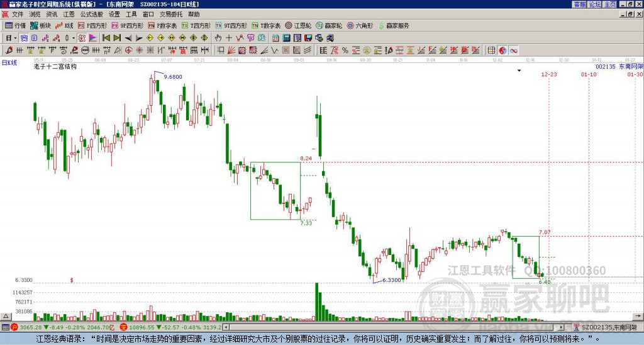Image resolution: width=644 pixels, height=345 pixels.
Task: Open the 六角形 hexagon tool
Action: tap(360, 25)
